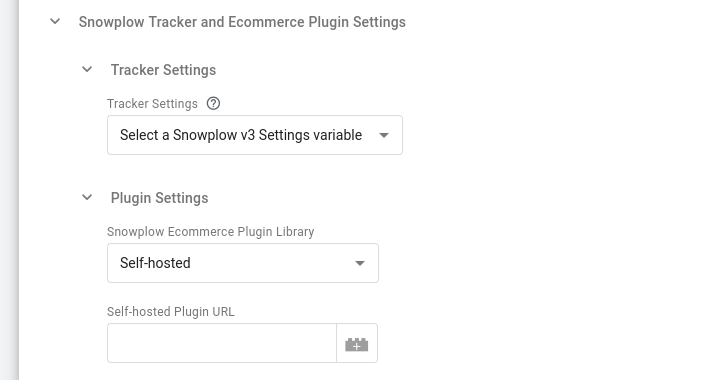Click the small Tracker Settings field label
This screenshot has width=711, height=380.
coord(152,104)
